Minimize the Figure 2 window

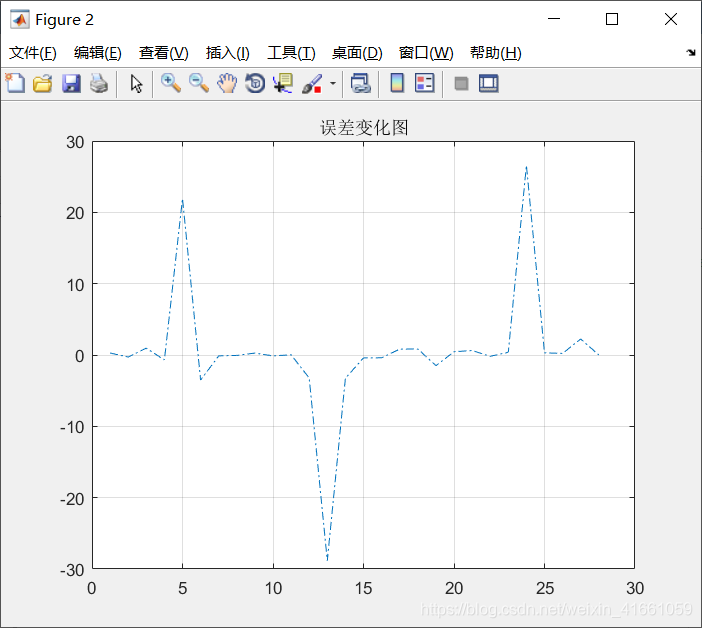coord(554,19)
